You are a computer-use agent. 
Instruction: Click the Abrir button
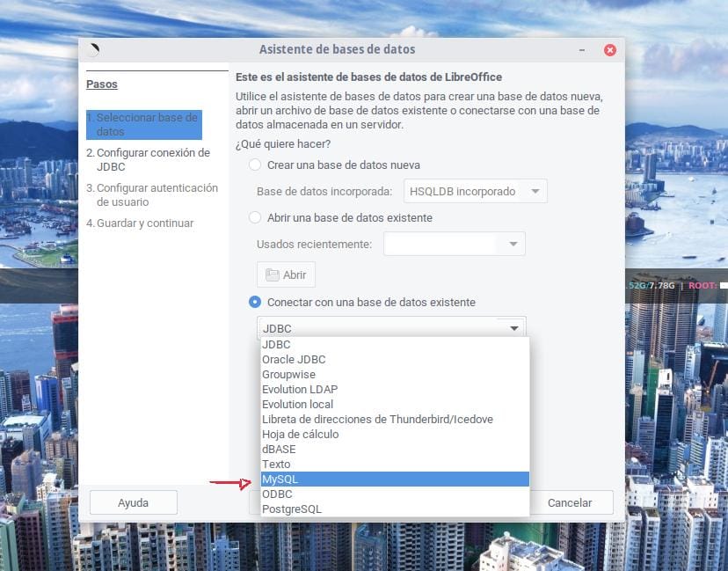click(x=286, y=275)
